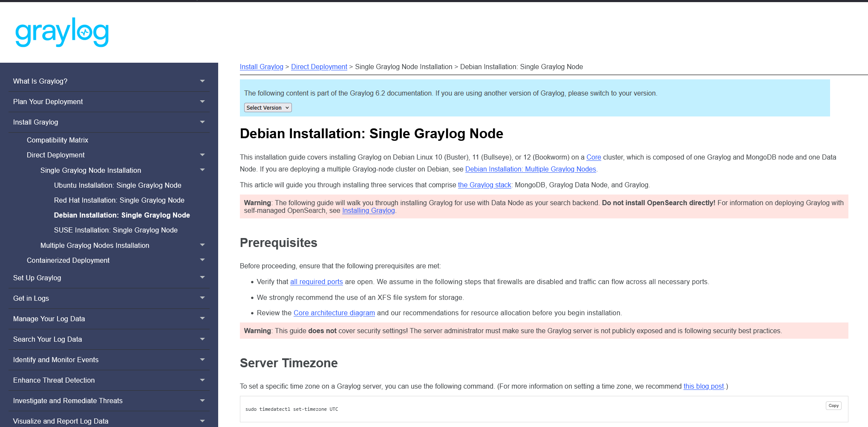The image size is (868, 427).
Task: Expand the Manage Your Log Data arrow
Action: 202,318
